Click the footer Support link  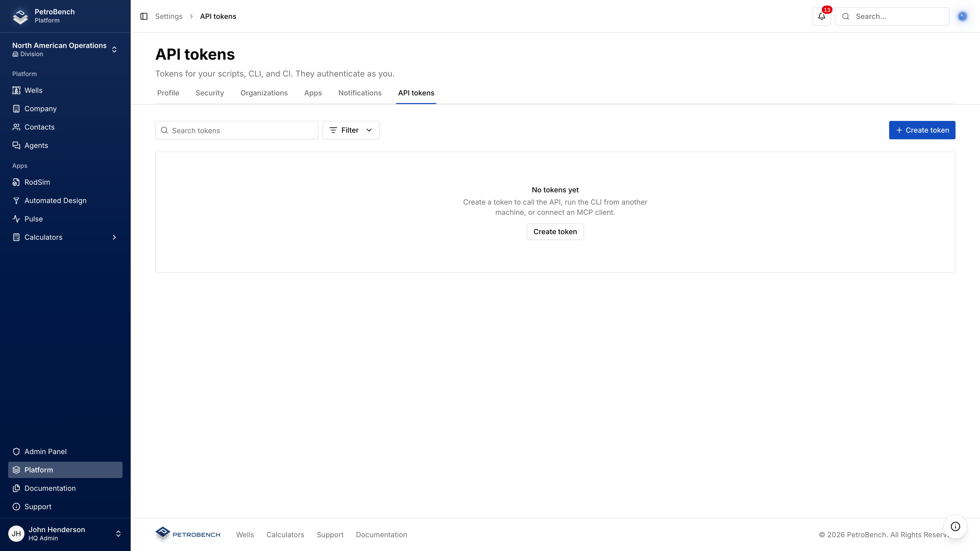[x=330, y=535]
